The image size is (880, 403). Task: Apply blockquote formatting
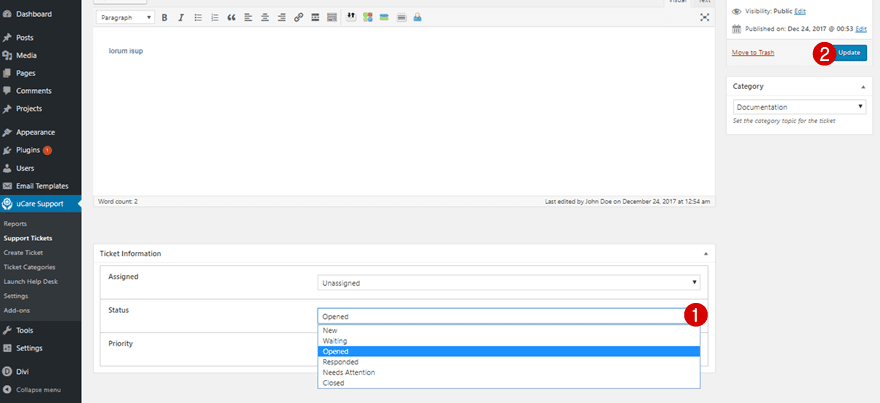coord(231,17)
